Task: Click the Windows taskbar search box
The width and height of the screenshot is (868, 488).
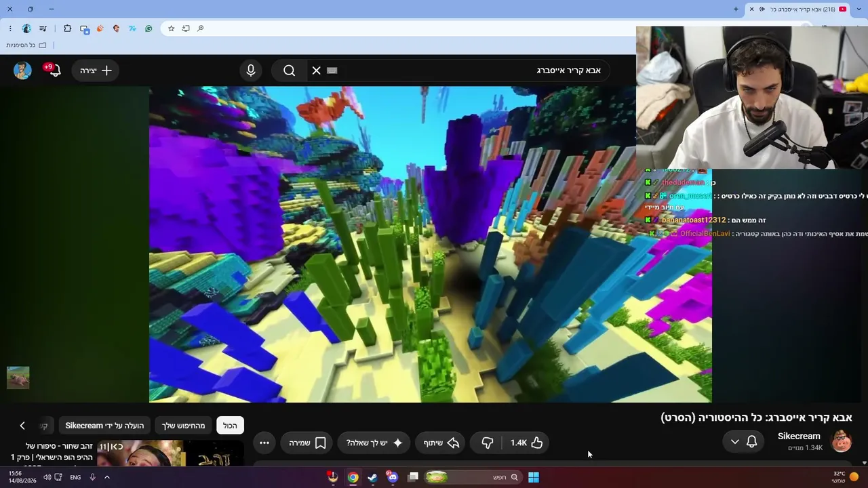Action: [473, 477]
